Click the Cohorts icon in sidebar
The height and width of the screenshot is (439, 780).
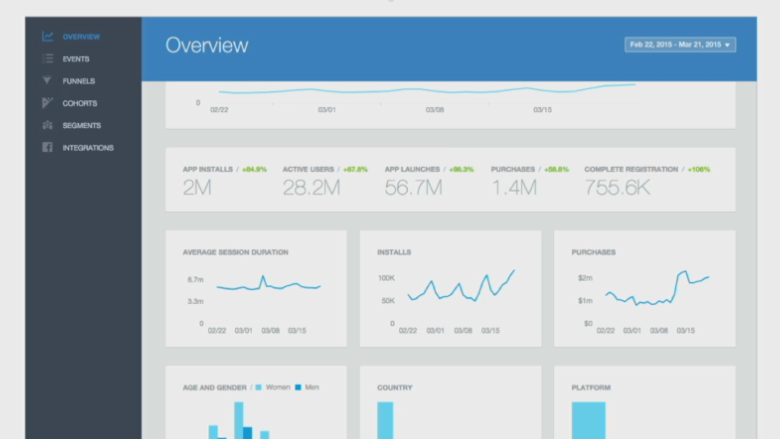pyautogui.click(x=47, y=103)
